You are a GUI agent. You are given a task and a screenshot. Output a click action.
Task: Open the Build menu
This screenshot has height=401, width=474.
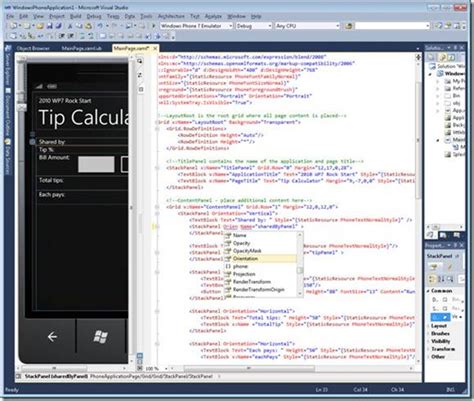pyautogui.click(x=75, y=16)
